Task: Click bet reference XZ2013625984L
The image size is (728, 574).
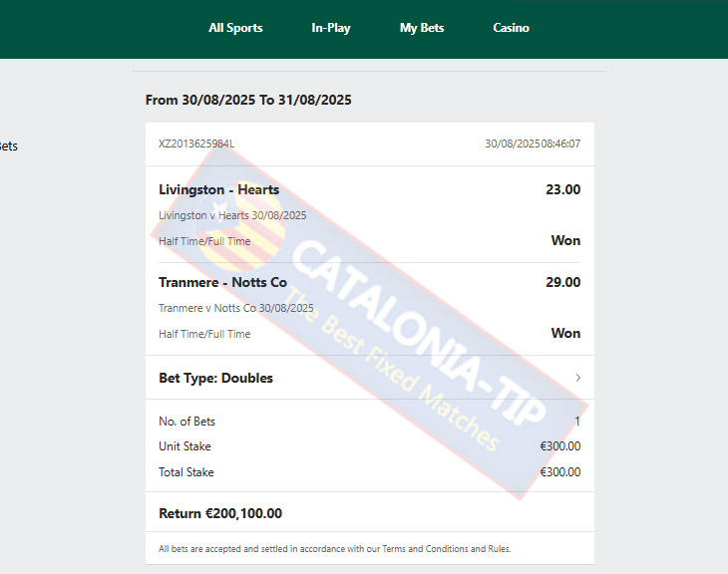Action: coord(196,143)
